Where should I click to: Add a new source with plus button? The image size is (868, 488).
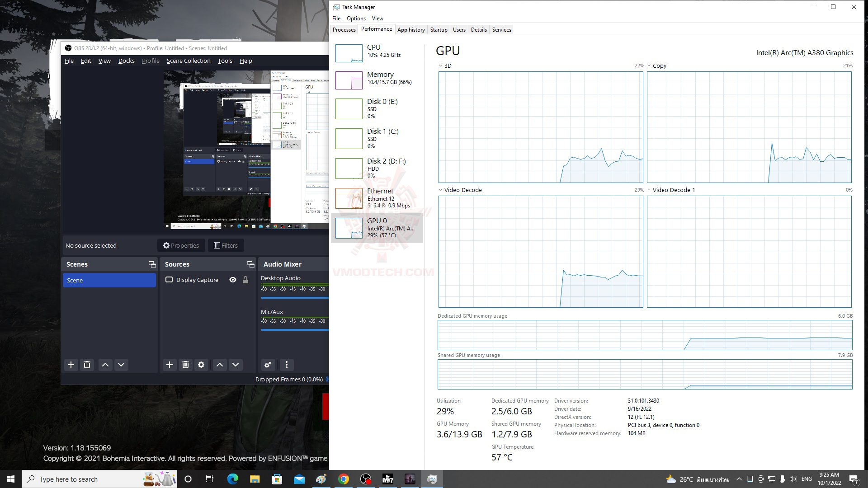[x=170, y=365]
